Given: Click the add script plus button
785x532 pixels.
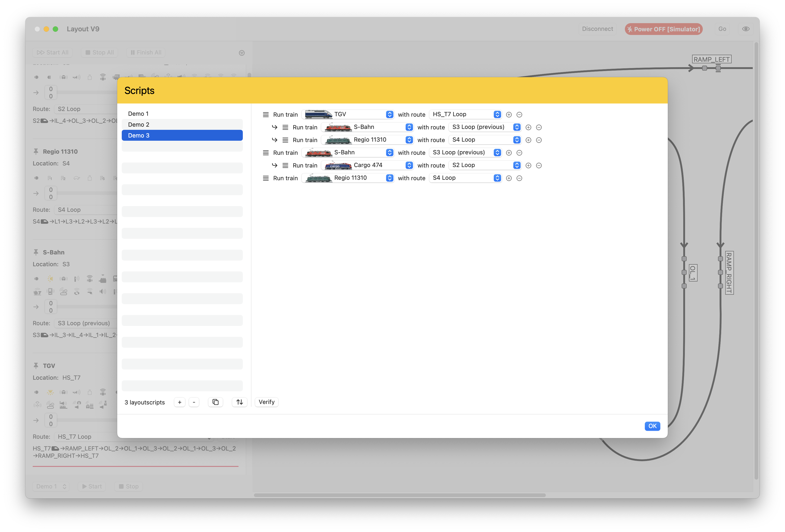Looking at the screenshot, I should 180,402.
